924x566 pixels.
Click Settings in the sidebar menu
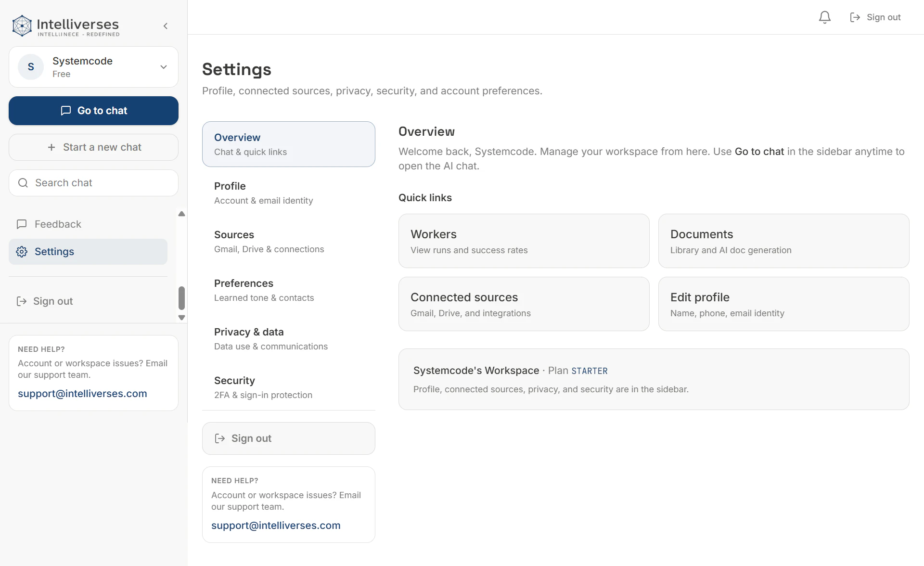point(88,252)
